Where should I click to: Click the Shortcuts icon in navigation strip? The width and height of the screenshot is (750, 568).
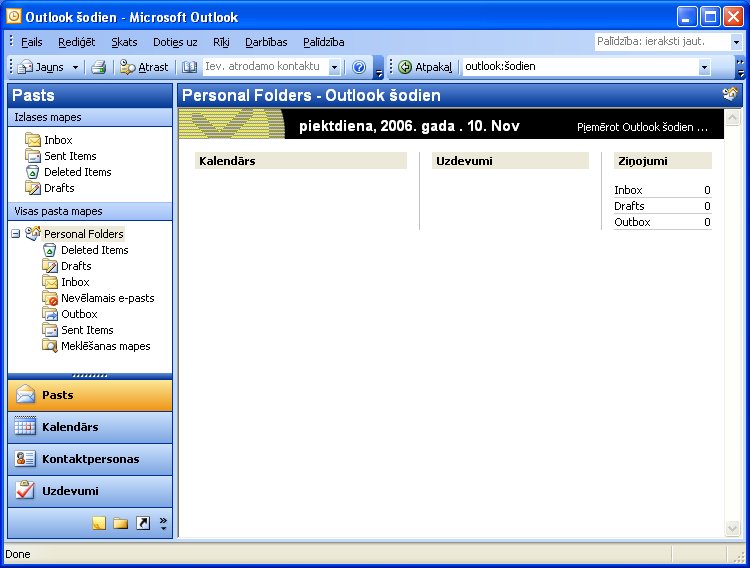tap(143, 523)
